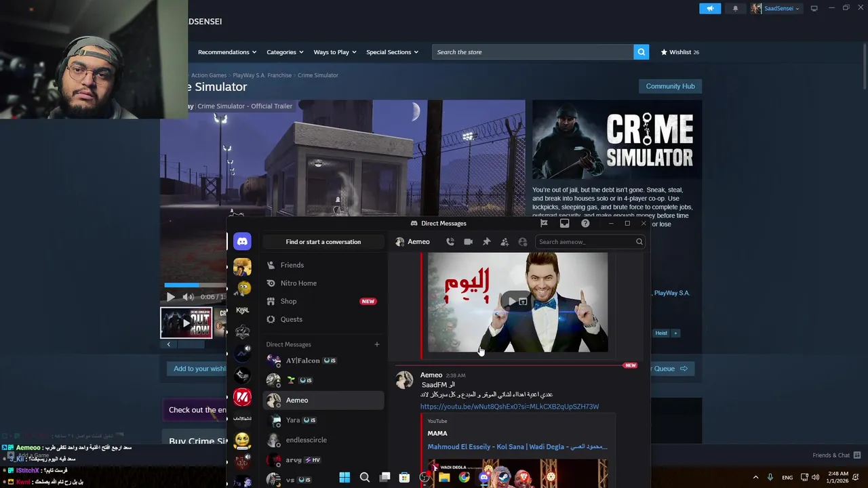Open Discord help question mark icon
Image resolution: width=868 pixels, height=488 pixels.
pos(585,223)
